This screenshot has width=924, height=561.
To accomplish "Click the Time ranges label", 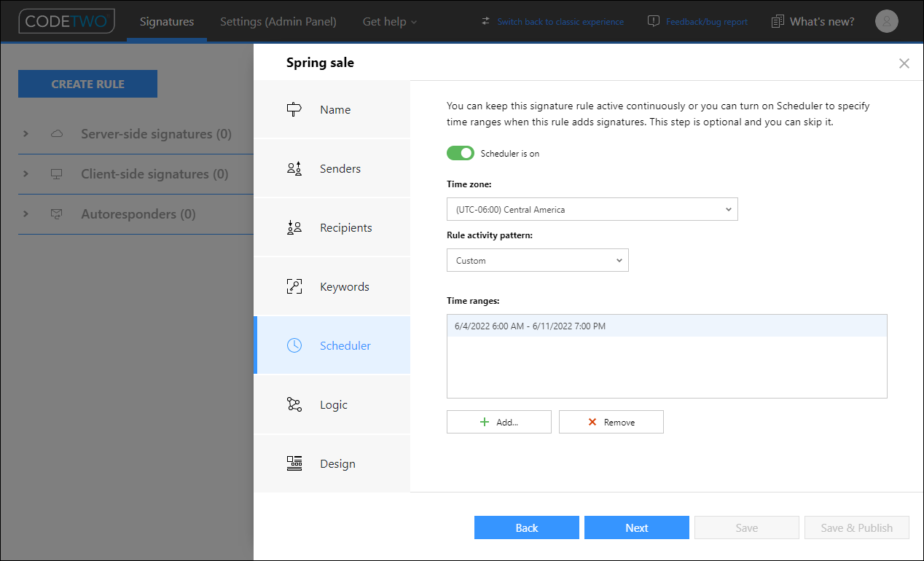I will (x=473, y=300).
